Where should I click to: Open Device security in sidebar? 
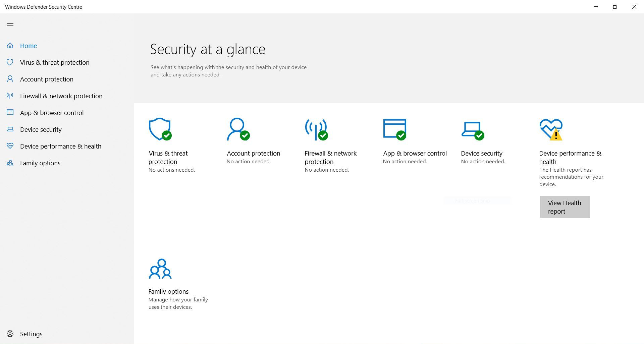(41, 129)
